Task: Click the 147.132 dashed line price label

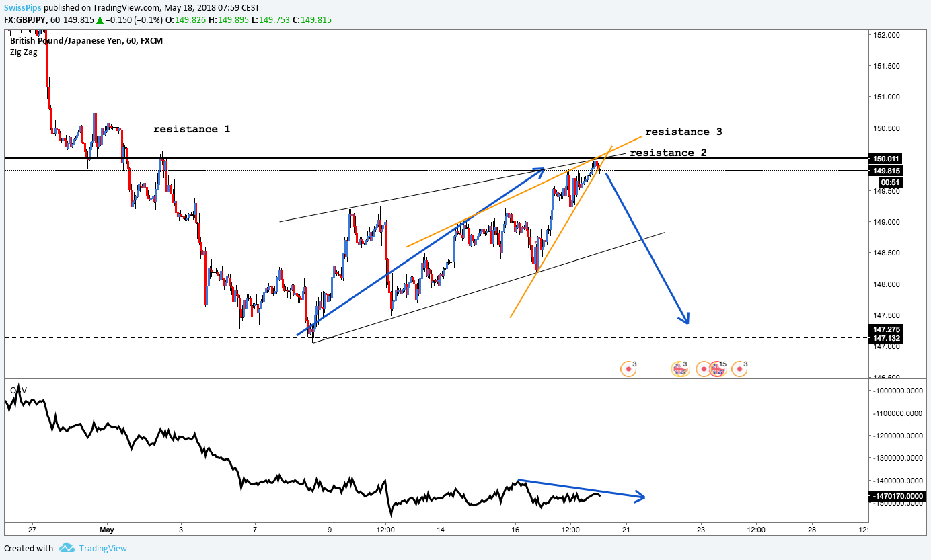Action: 887,339
